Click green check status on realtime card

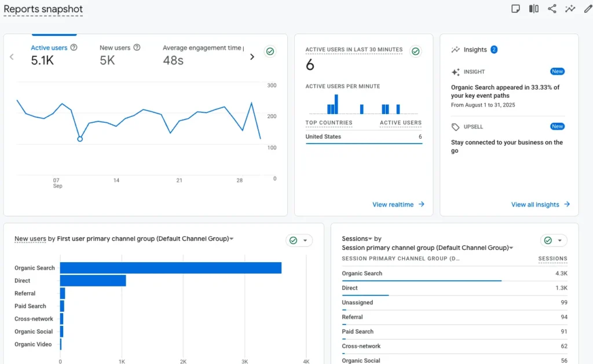coord(415,52)
